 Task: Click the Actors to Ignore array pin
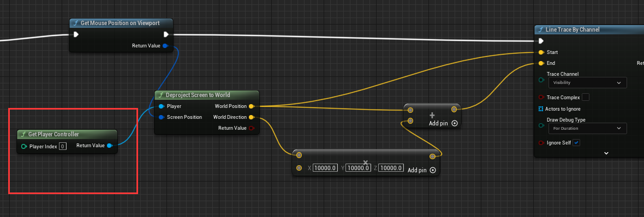(x=540, y=109)
